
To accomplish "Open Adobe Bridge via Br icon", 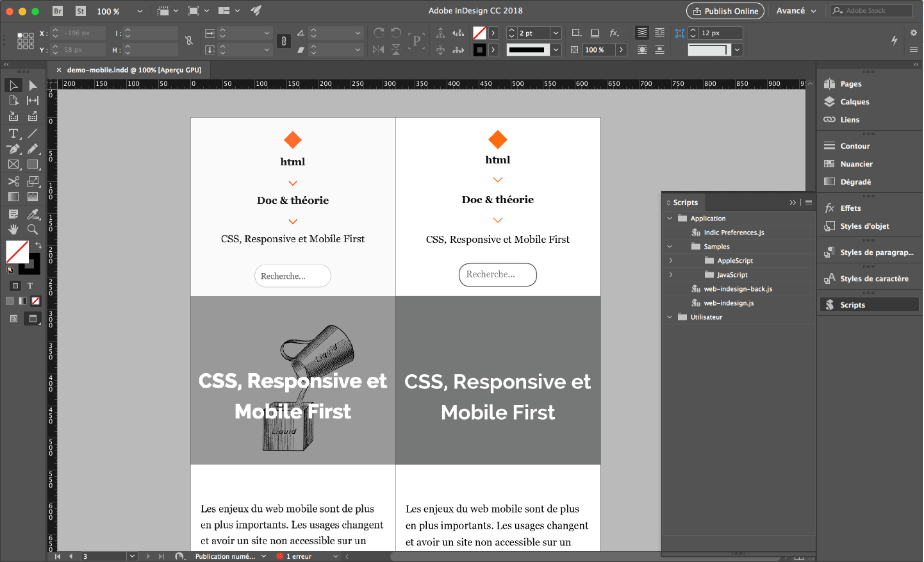I will coord(58,11).
